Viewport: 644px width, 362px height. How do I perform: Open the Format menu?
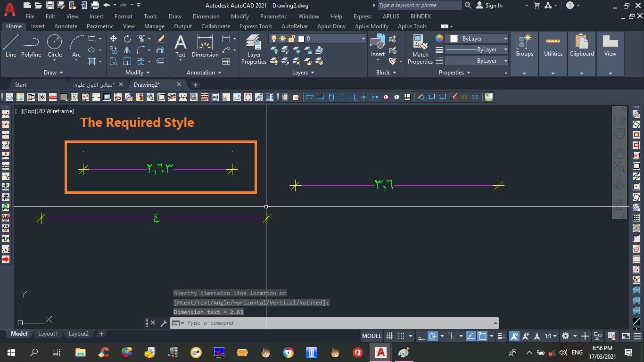point(124,16)
